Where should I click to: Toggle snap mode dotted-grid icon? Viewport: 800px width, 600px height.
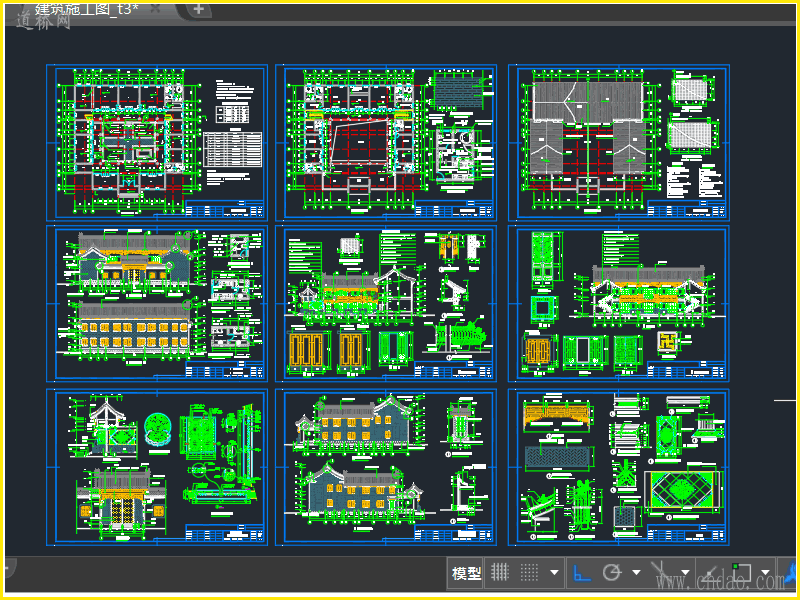click(529, 573)
